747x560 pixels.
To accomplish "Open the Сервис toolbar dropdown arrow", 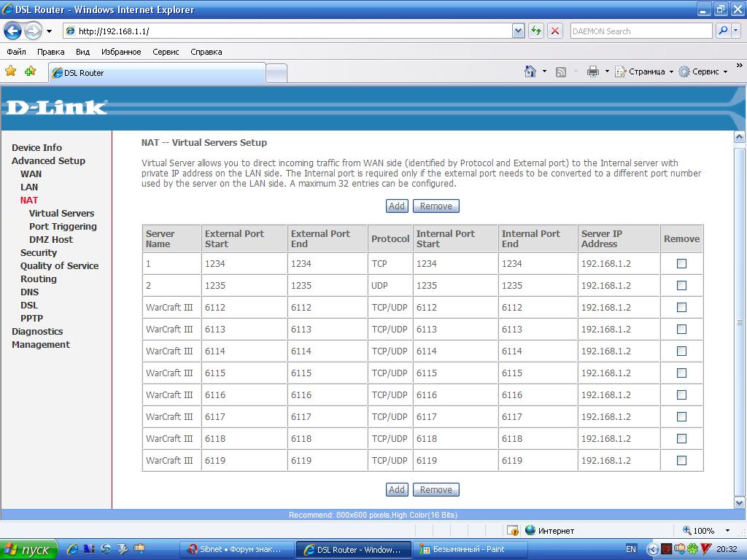I will coord(726,72).
